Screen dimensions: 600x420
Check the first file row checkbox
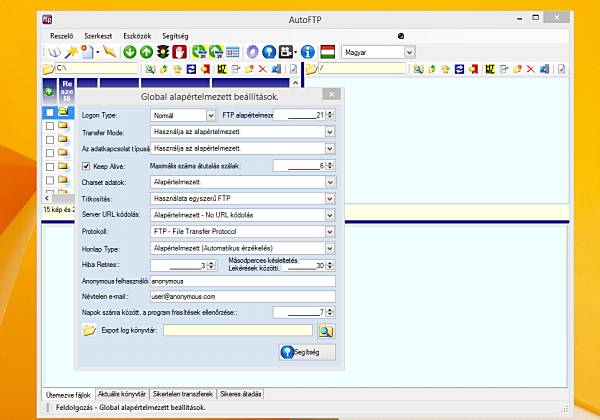(x=49, y=112)
